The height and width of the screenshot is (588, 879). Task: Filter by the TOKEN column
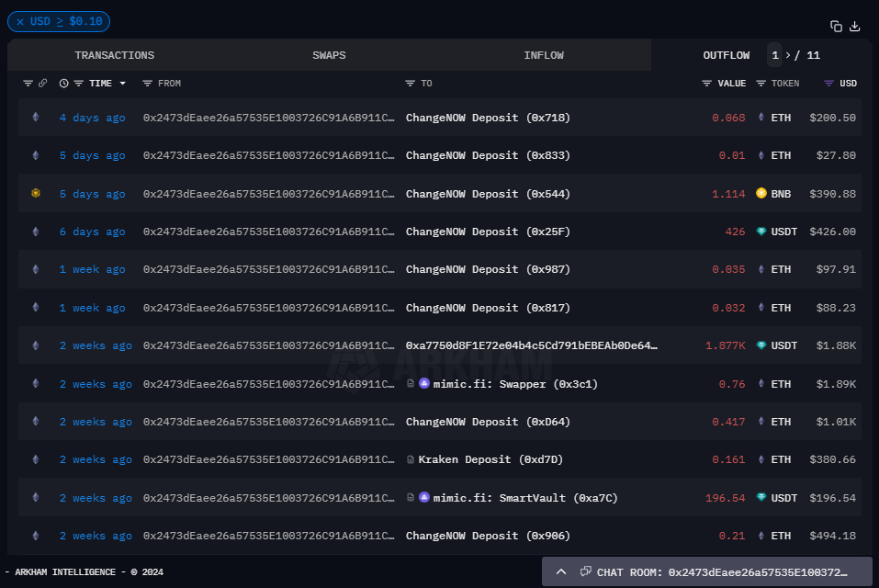click(x=761, y=84)
